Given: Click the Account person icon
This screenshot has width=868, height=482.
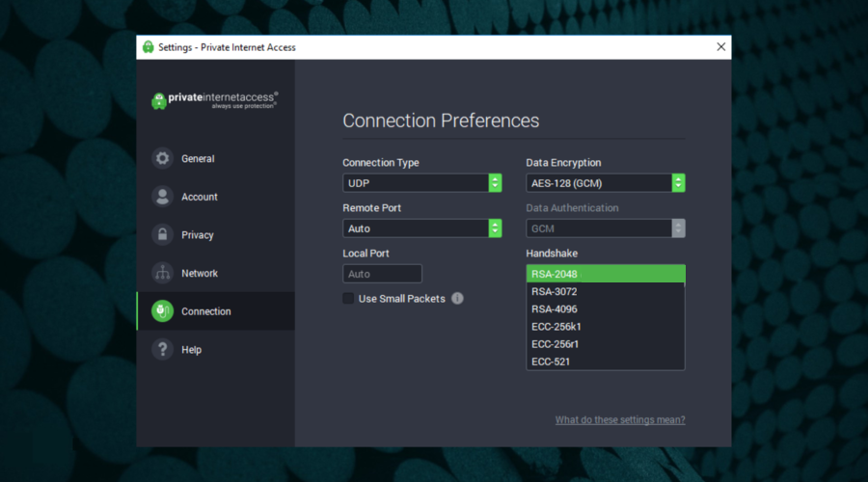Looking at the screenshot, I should [x=162, y=197].
